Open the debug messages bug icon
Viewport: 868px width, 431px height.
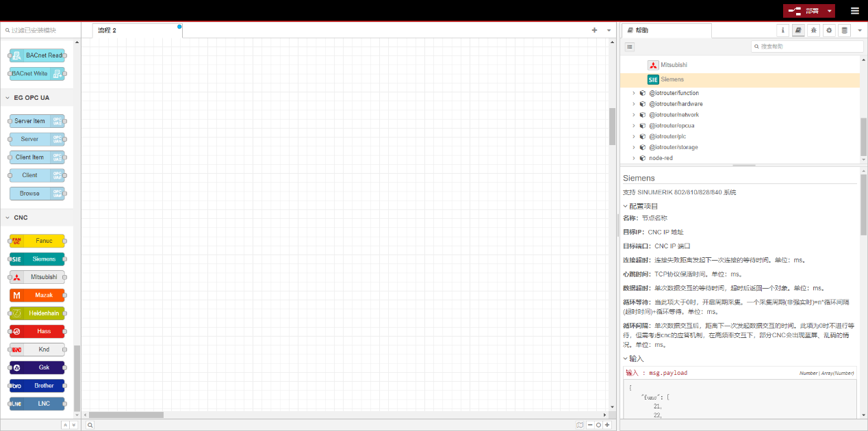coord(813,30)
